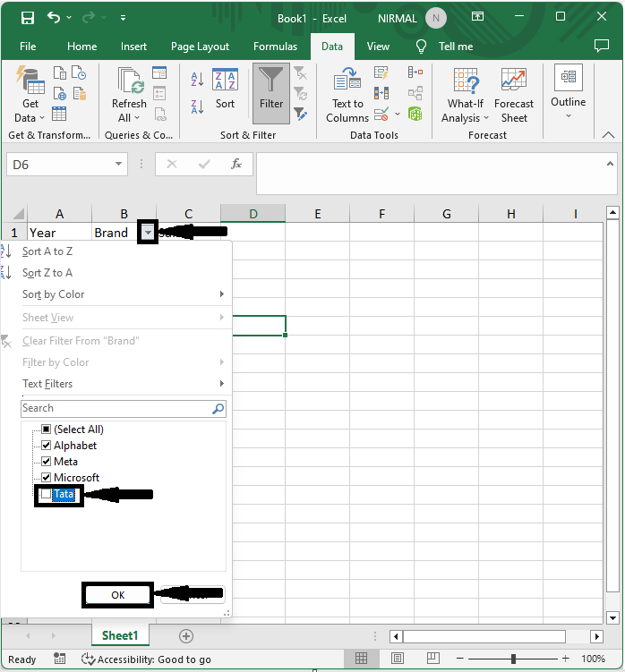625x672 pixels.
Task: Click the filter Search input field
Action: click(x=123, y=408)
